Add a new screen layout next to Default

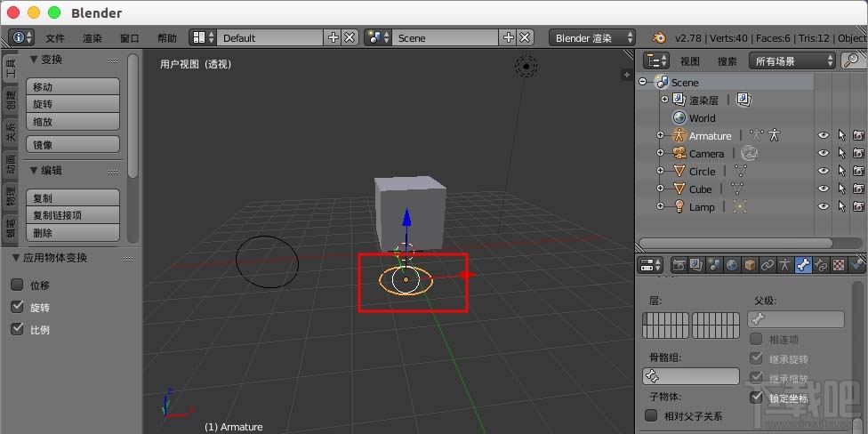pos(334,37)
